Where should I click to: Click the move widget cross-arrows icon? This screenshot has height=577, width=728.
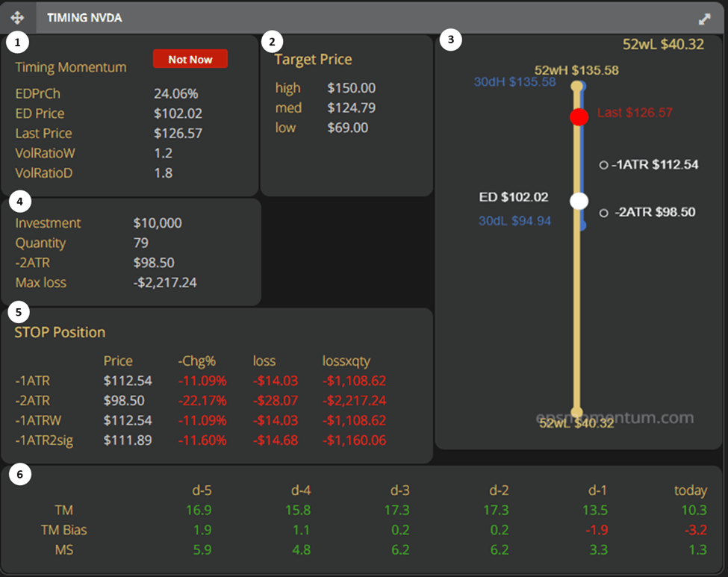17,18
